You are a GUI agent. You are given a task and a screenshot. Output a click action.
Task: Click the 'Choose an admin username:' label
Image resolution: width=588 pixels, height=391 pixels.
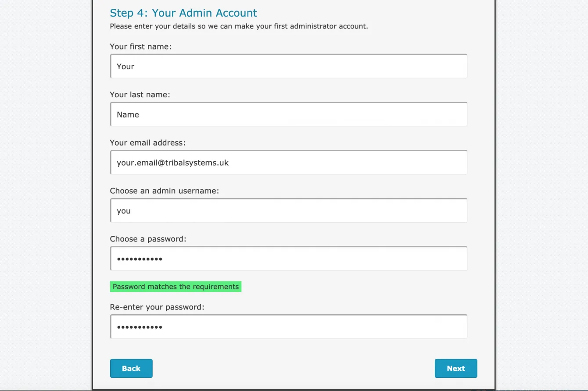(x=165, y=191)
